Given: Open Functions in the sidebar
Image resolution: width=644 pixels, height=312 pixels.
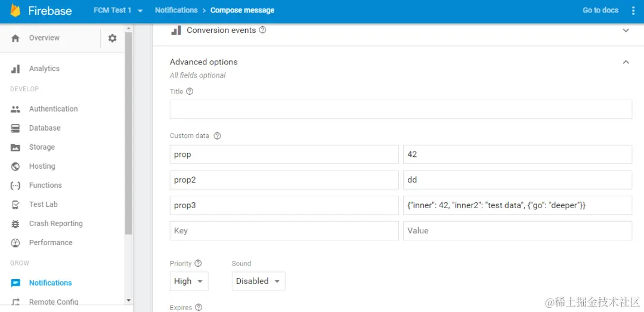Looking at the screenshot, I should 45,186.
